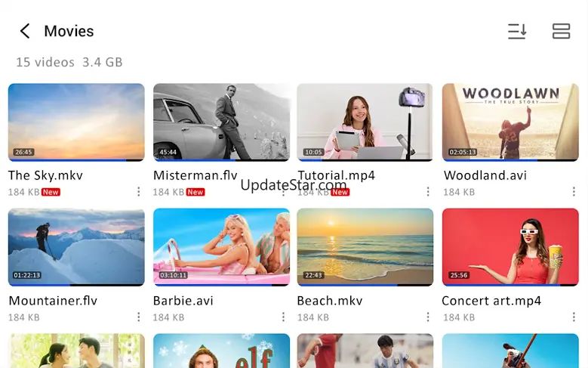Viewport: 588px width, 368px height.
Task: Click the 26:45 duration label
Action: (23, 152)
